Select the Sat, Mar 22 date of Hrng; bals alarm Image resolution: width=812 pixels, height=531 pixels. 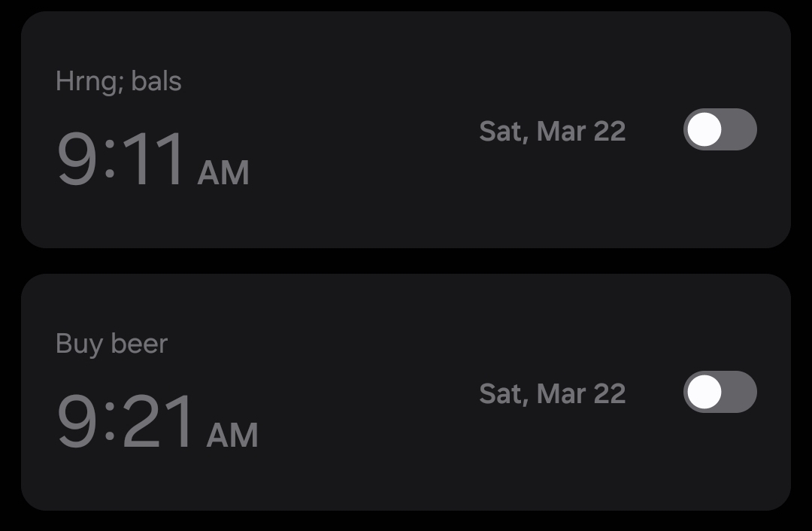553,132
